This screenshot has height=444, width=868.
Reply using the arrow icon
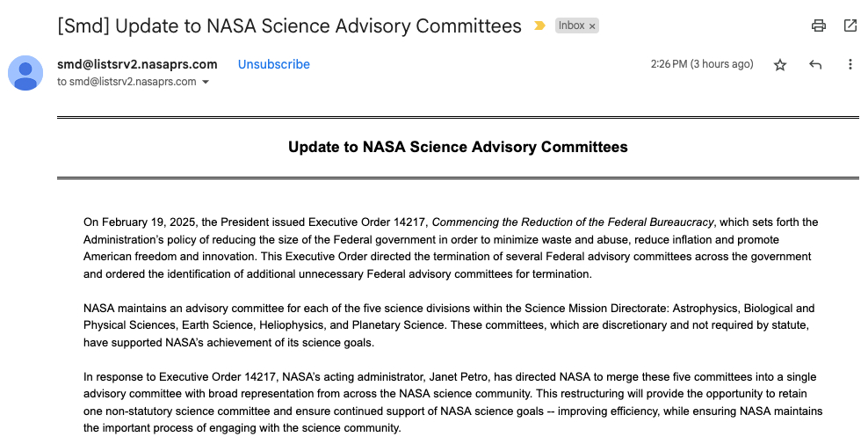click(x=815, y=64)
